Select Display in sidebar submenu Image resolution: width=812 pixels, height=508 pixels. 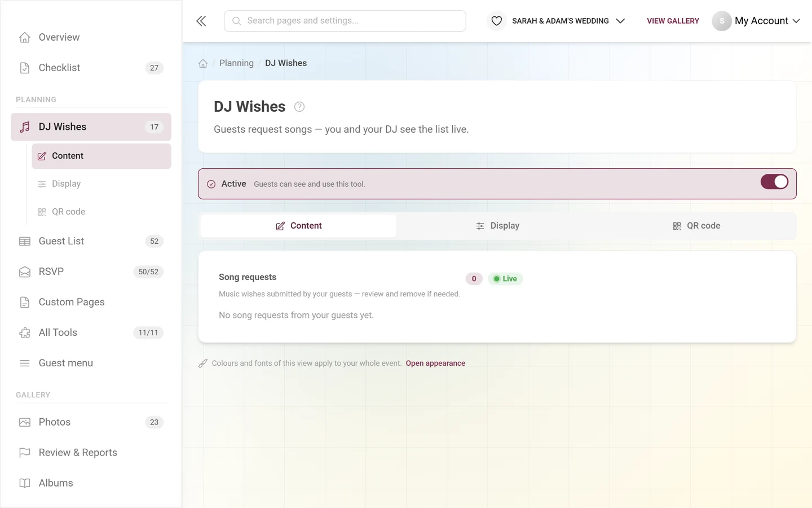pos(101,184)
